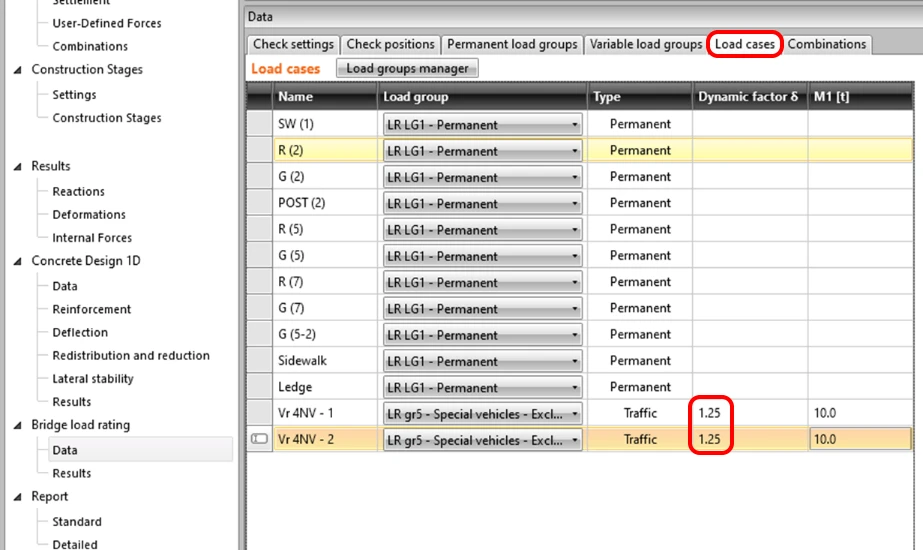Collapse the Results tree section

[18, 167]
